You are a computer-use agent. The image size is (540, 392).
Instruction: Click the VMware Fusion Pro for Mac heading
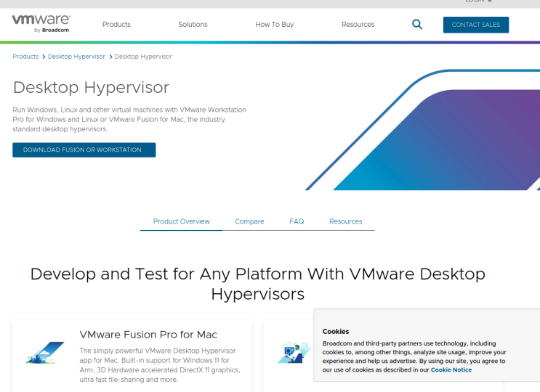coord(148,335)
